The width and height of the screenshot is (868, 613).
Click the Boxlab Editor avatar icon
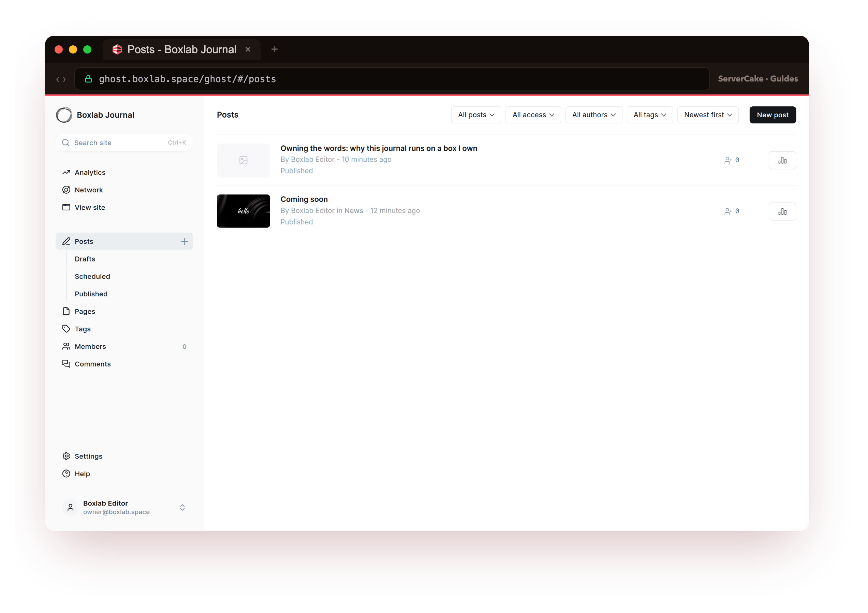(x=70, y=508)
